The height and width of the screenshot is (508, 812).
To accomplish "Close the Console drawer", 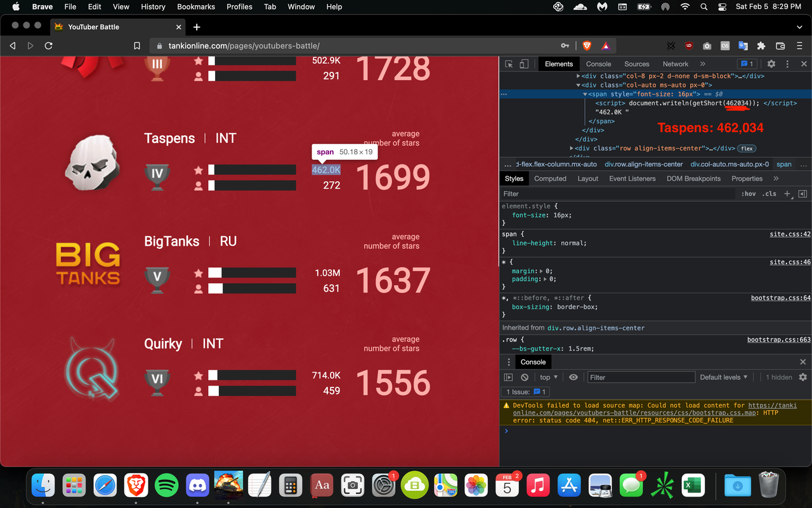I will [802, 362].
